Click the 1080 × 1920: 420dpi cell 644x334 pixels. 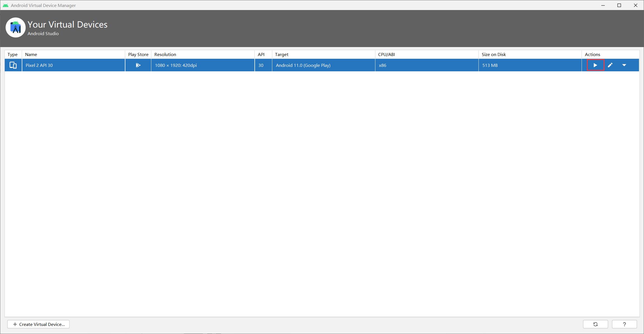click(x=203, y=65)
